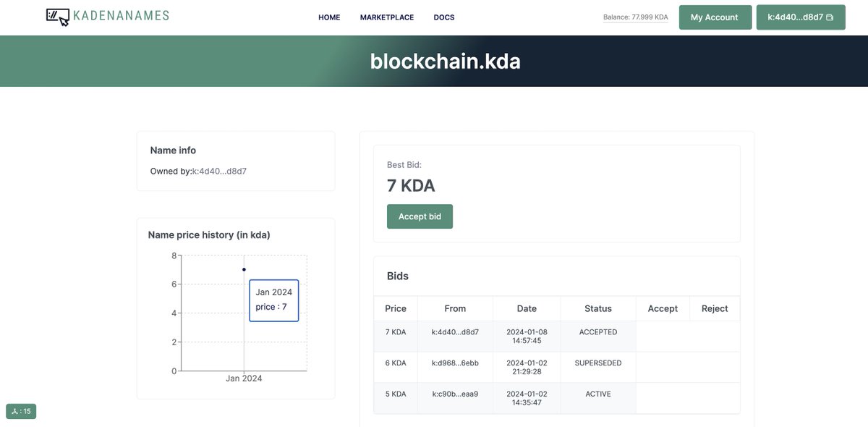Image resolution: width=868 pixels, height=427 pixels.
Task: Click the Accept column header
Action: pyautogui.click(x=663, y=308)
